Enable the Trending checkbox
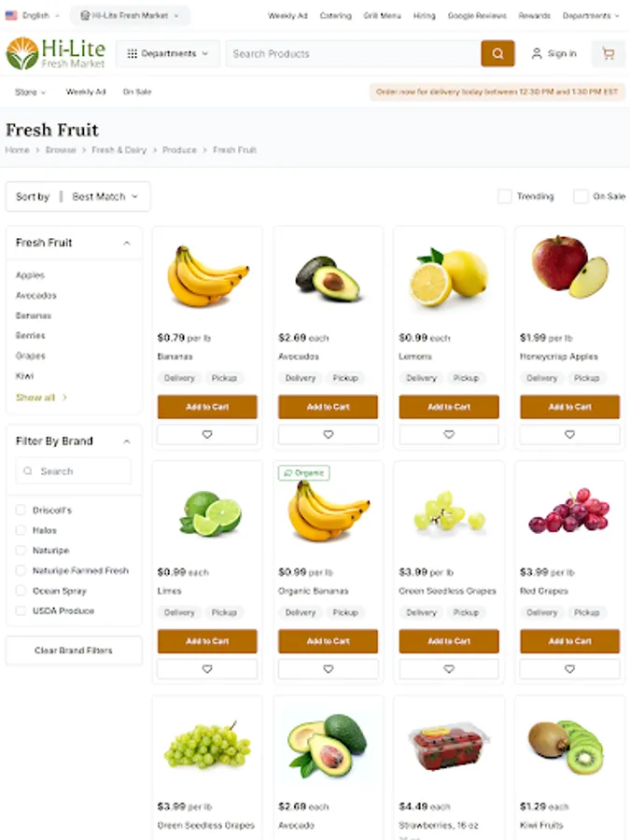This screenshot has width=630, height=840. pos(505,197)
